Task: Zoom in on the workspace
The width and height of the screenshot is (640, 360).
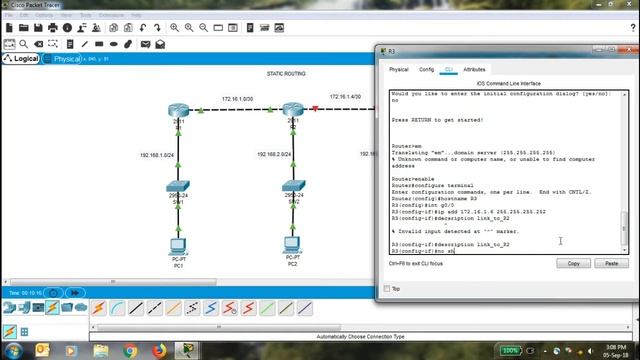Action: 174,28
